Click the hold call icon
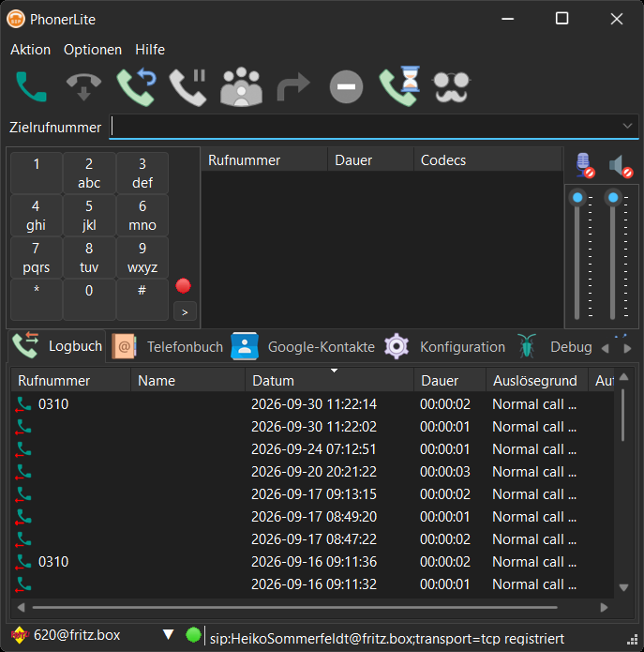 tap(188, 86)
